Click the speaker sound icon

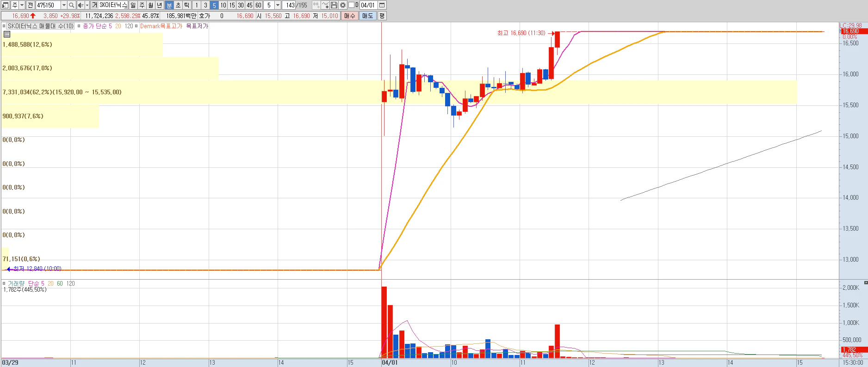(x=81, y=5)
